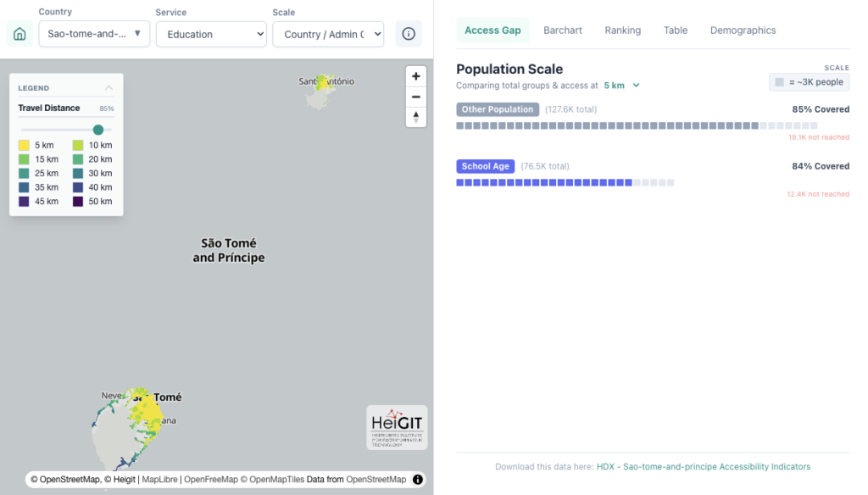
Task: Change the 5 km access distance
Action: 621,86
